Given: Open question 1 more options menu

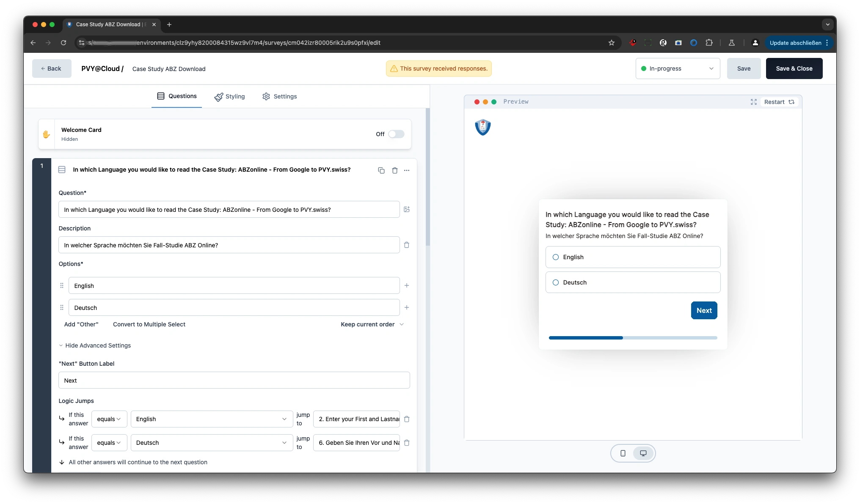Looking at the screenshot, I should tap(407, 170).
